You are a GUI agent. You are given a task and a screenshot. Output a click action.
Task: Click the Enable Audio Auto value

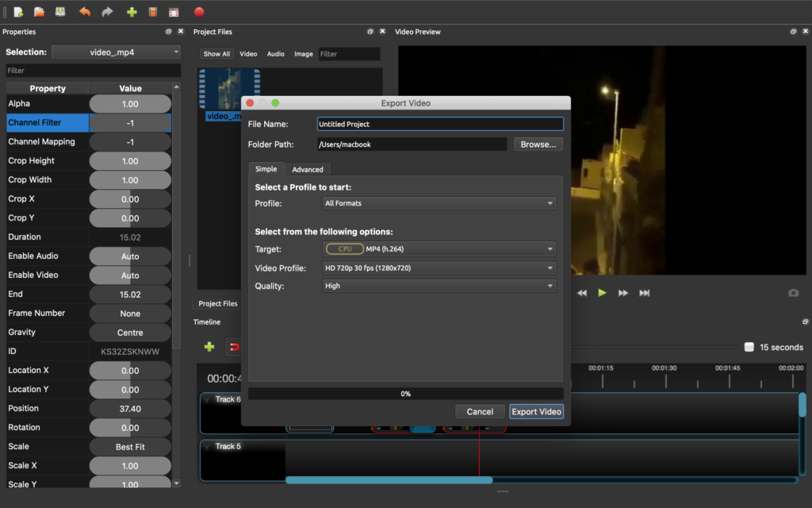130,256
